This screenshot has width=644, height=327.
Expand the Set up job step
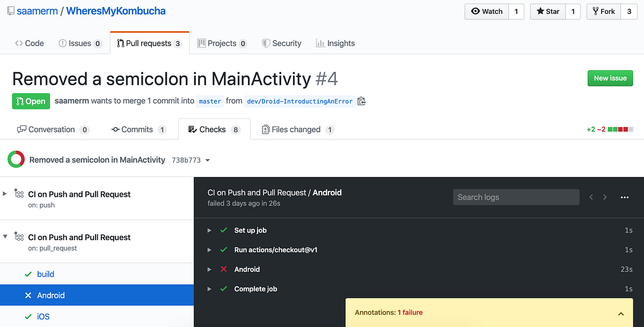(x=210, y=231)
